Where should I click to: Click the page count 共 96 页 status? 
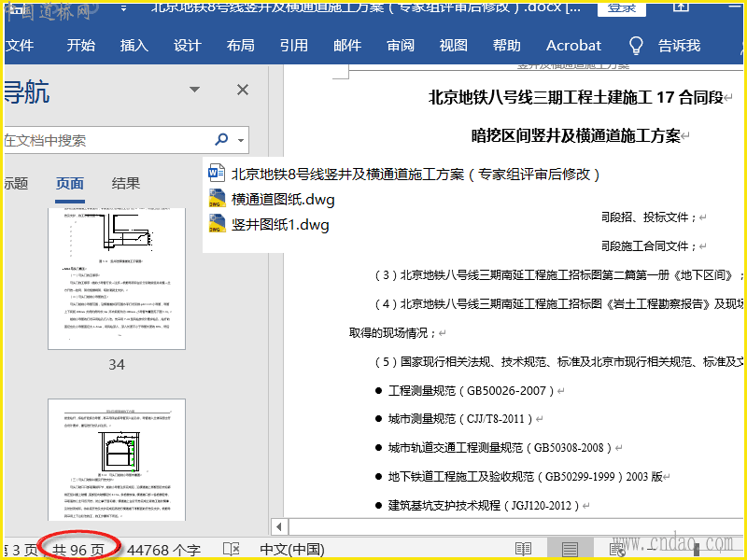[78, 550]
